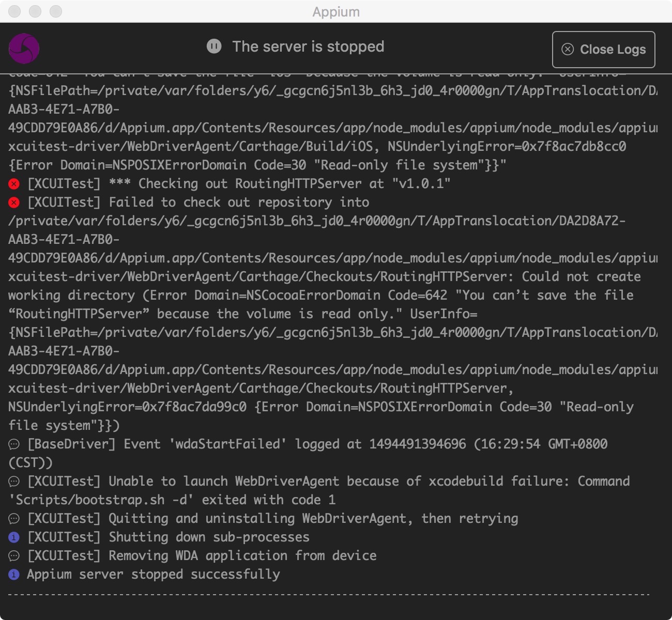Click the bubble icon beside "Unable to launch WebDriverAgent"
The height and width of the screenshot is (620, 672).
(14, 482)
